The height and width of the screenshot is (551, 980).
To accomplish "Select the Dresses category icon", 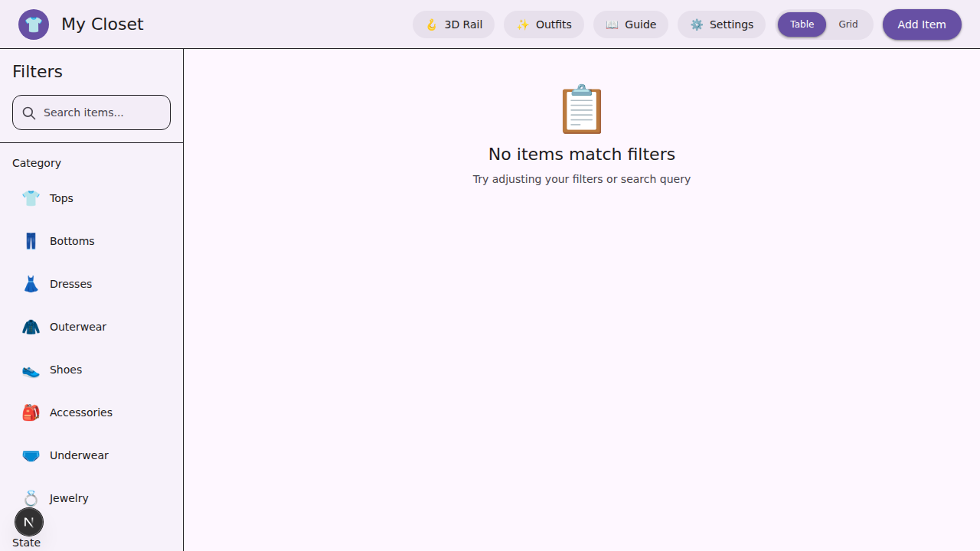I will [30, 283].
